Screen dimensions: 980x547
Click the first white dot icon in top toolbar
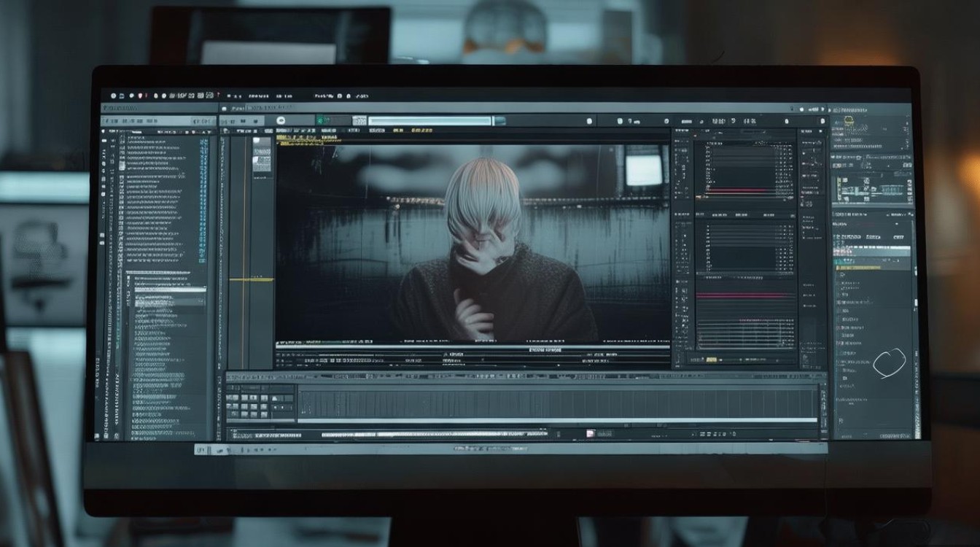(113, 96)
